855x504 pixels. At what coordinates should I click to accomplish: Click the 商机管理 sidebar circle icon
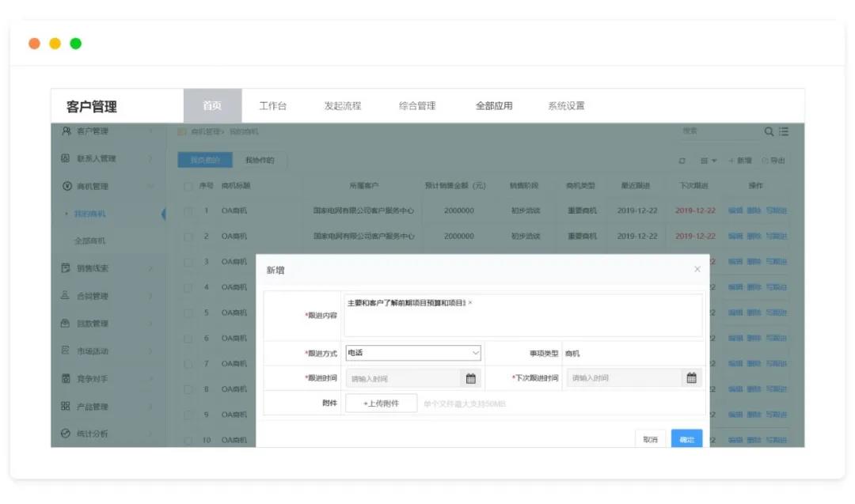(x=66, y=186)
